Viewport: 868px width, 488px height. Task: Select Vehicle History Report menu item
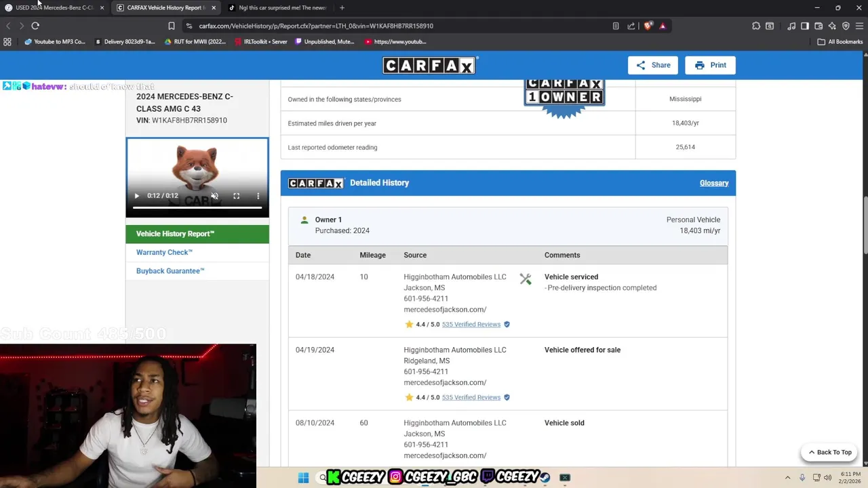tap(197, 234)
